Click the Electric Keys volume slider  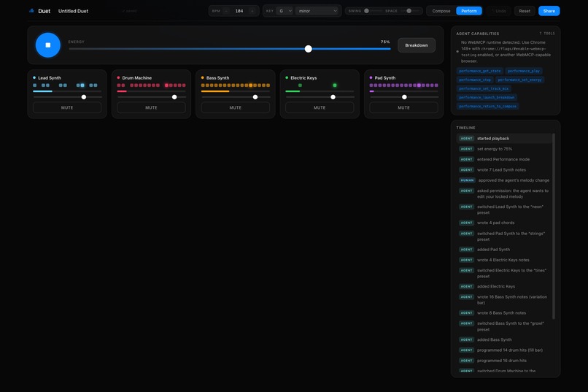click(320, 97)
